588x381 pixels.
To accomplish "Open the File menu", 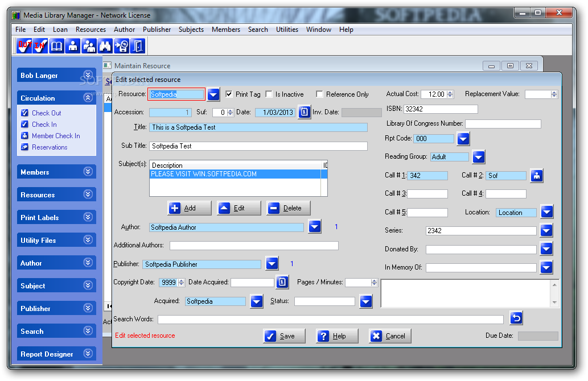I will click(20, 29).
